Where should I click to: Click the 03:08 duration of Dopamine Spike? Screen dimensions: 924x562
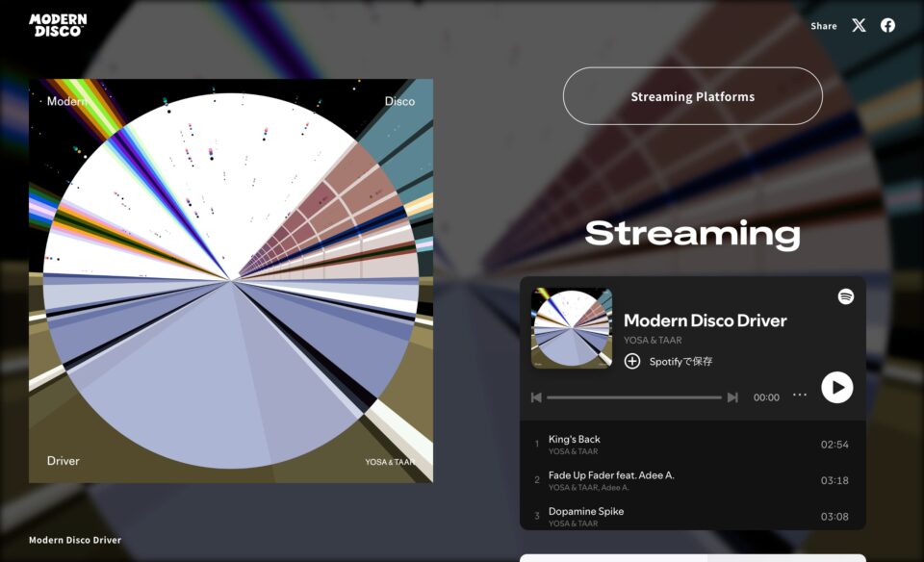[834, 517]
